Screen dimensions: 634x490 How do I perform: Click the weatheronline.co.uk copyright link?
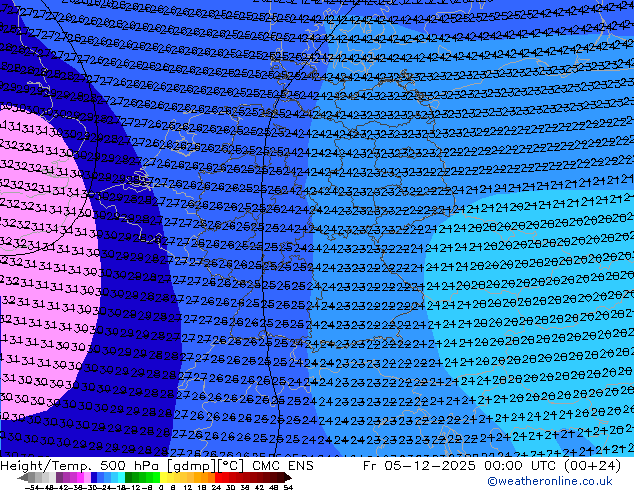549,481
